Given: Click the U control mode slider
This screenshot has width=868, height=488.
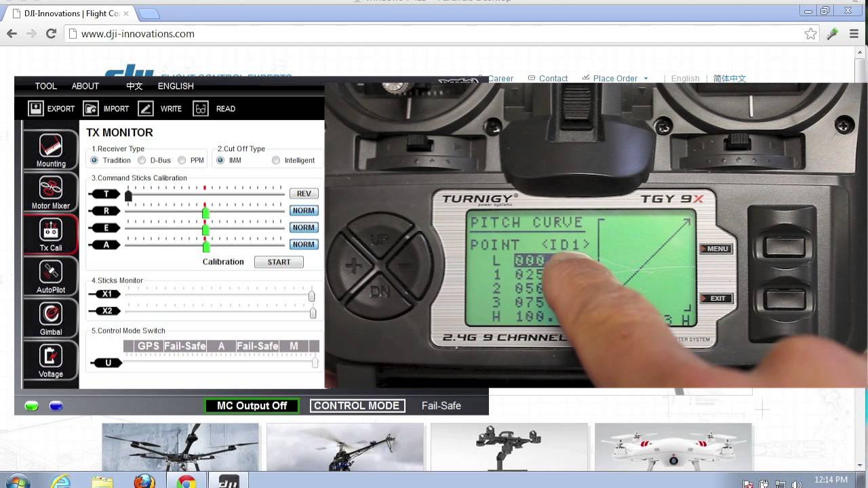Looking at the screenshot, I should [x=315, y=363].
